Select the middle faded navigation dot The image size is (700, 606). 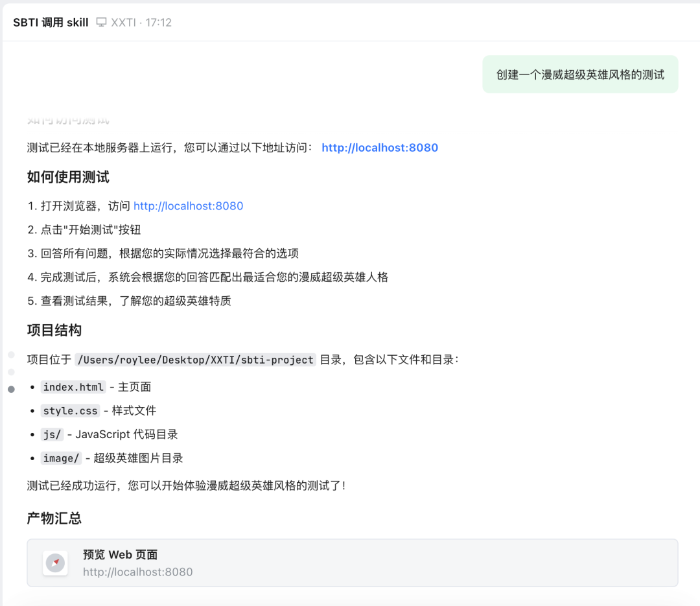pos(10,372)
